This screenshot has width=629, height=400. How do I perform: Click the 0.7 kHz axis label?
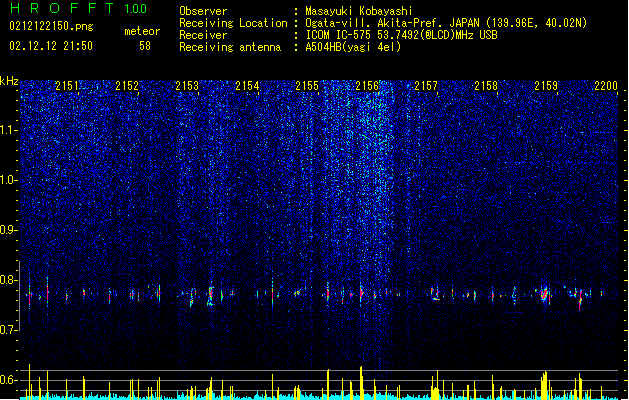(x=9, y=330)
